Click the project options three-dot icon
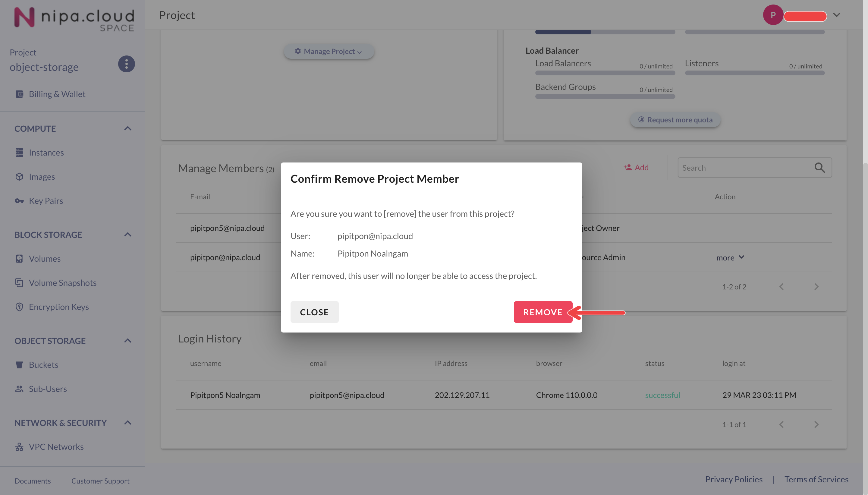868x495 pixels. tap(126, 64)
